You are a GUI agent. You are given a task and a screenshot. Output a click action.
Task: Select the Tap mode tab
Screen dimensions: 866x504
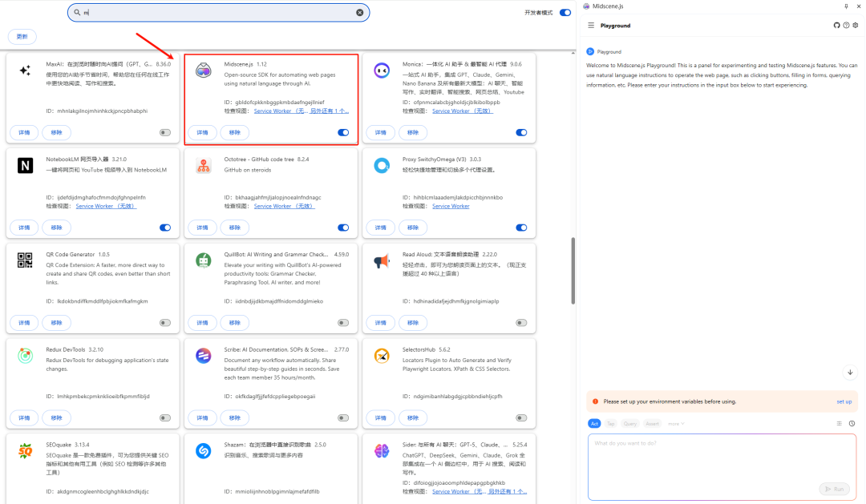[x=610, y=424]
